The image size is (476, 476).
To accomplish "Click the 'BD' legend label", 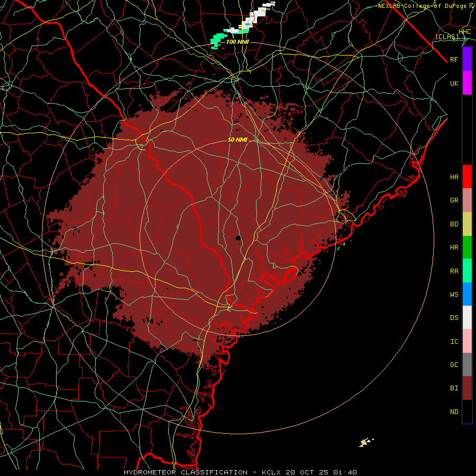I will (x=454, y=224).
